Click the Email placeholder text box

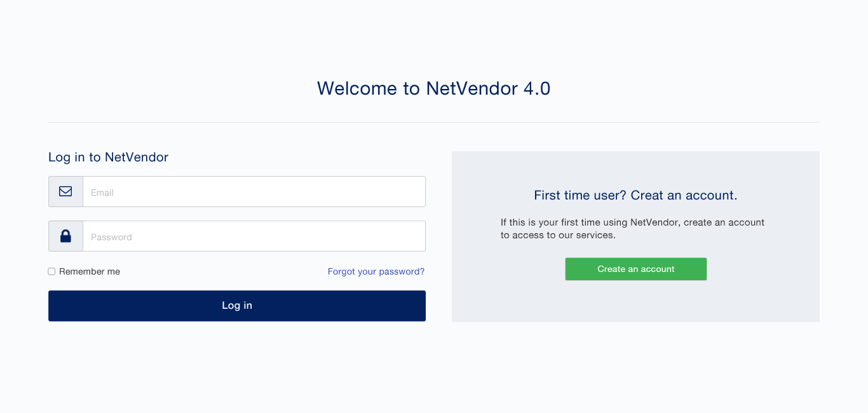254,191
